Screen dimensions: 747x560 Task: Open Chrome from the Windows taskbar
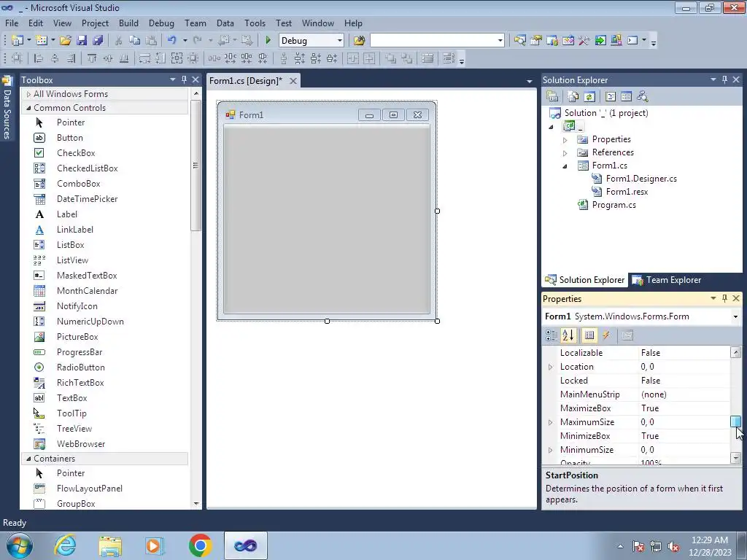point(200,545)
